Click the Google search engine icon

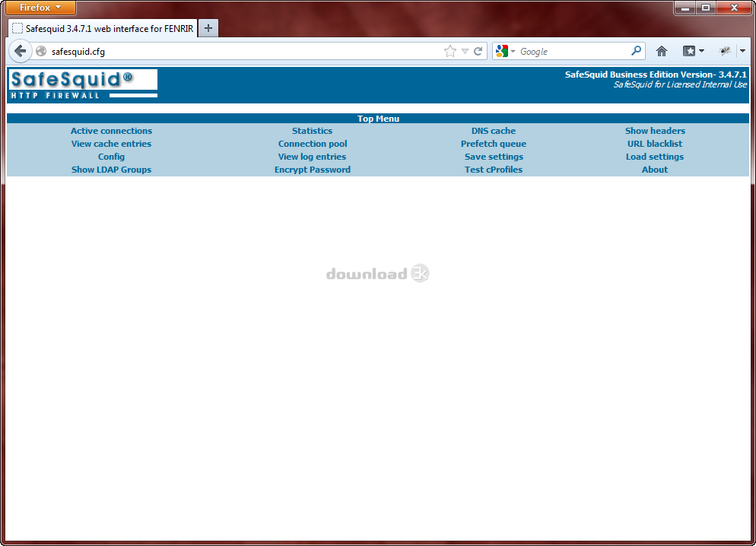click(x=502, y=51)
